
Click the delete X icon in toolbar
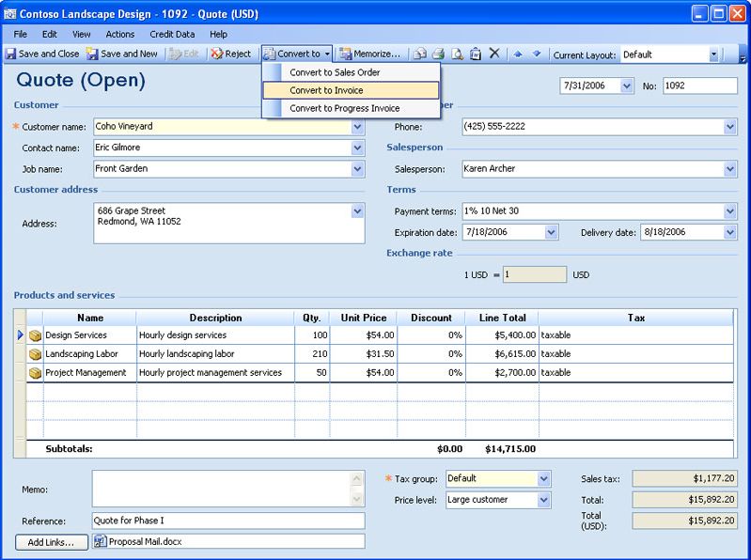tap(494, 54)
